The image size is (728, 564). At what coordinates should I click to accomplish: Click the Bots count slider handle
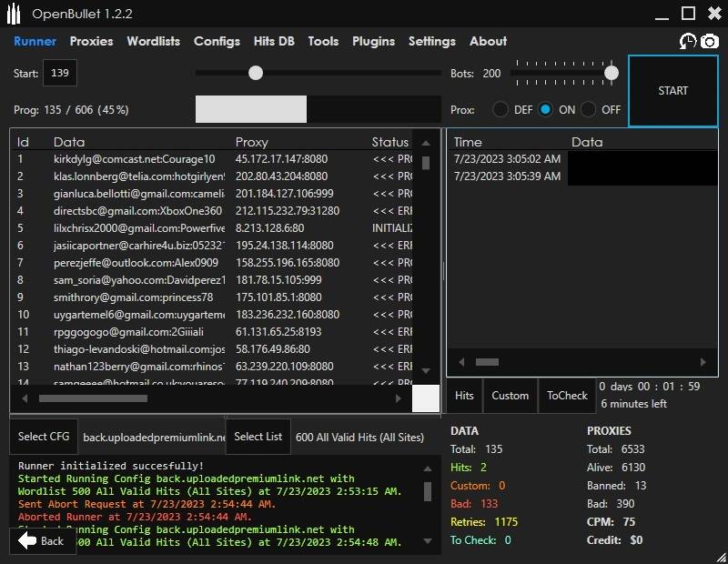pos(612,73)
